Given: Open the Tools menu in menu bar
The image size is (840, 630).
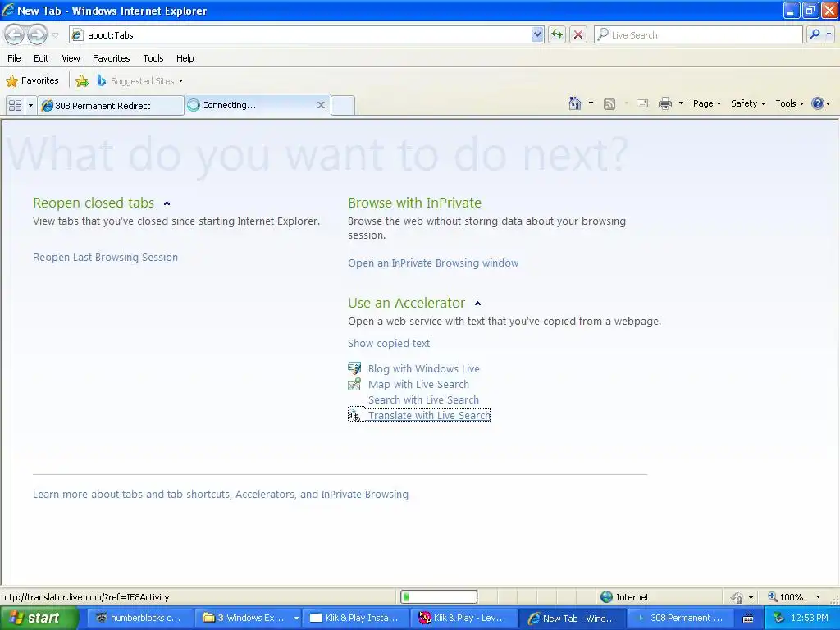Looking at the screenshot, I should coord(153,58).
